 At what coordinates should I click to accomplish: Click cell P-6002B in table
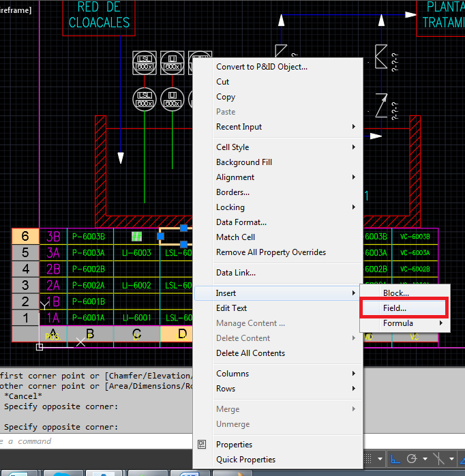[x=90, y=269]
